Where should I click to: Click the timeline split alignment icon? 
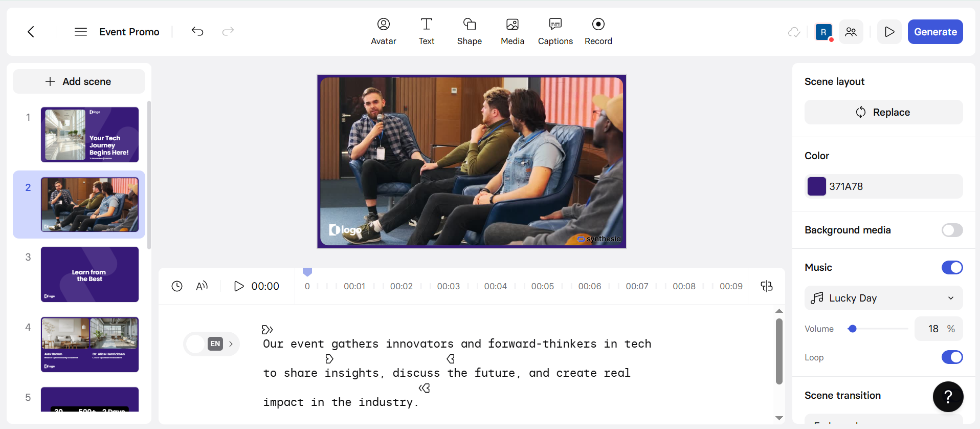(767, 286)
